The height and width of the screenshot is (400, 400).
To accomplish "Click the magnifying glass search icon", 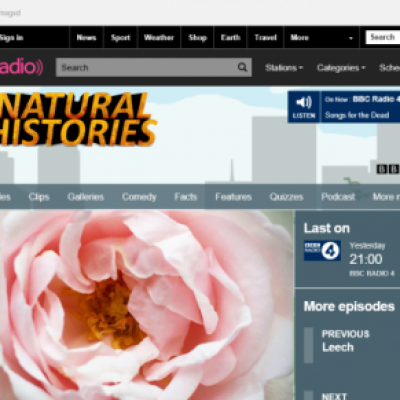I will (242, 67).
